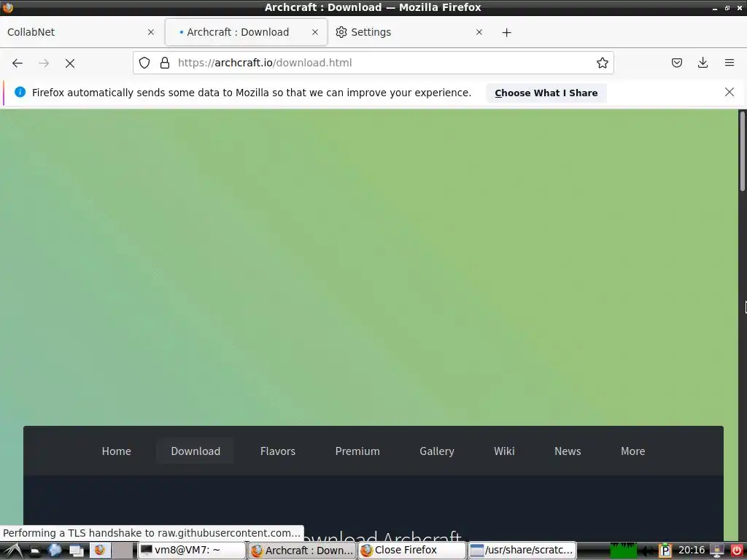
Task: Open the Downloads panel
Action: click(x=703, y=63)
